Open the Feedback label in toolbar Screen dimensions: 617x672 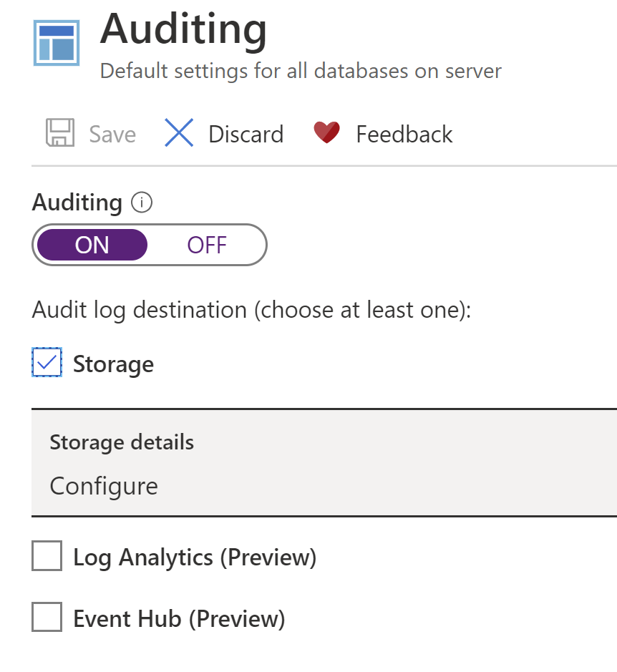404,135
